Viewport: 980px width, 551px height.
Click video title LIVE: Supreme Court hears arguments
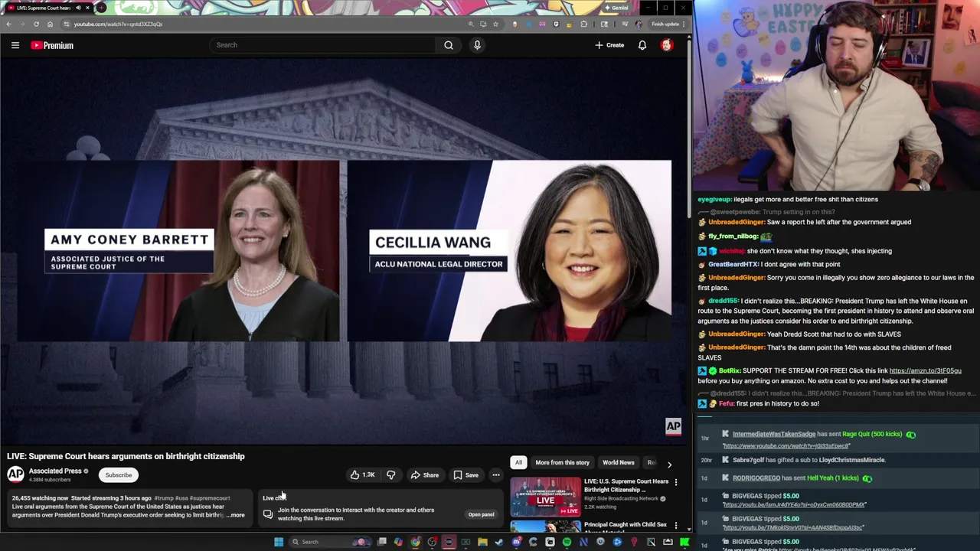pyautogui.click(x=126, y=456)
